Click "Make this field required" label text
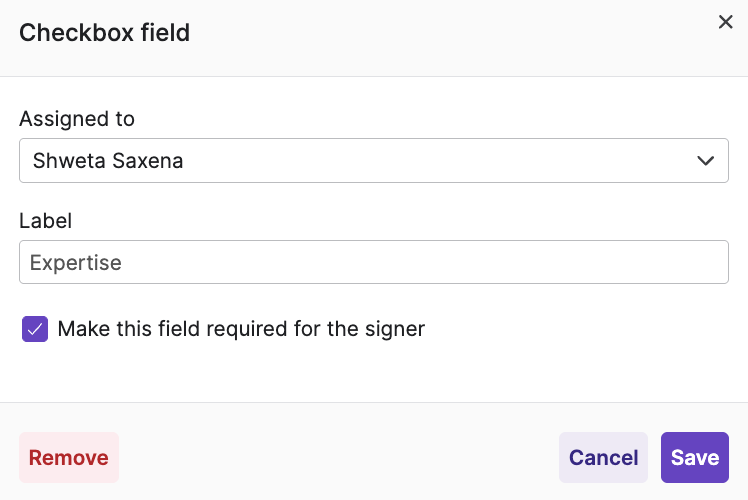The height and width of the screenshot is (500, 748). (x=241, y=329)
